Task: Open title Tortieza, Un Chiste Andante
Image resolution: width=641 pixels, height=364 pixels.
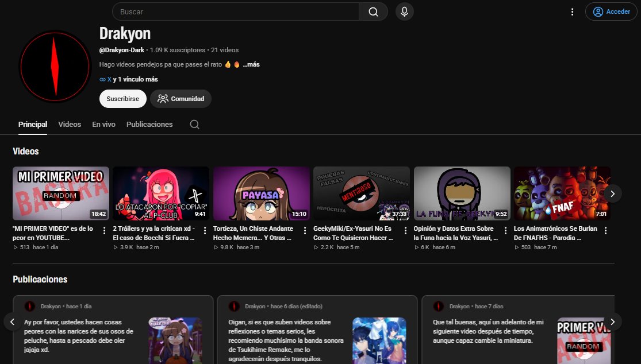Action: [253, 233]
